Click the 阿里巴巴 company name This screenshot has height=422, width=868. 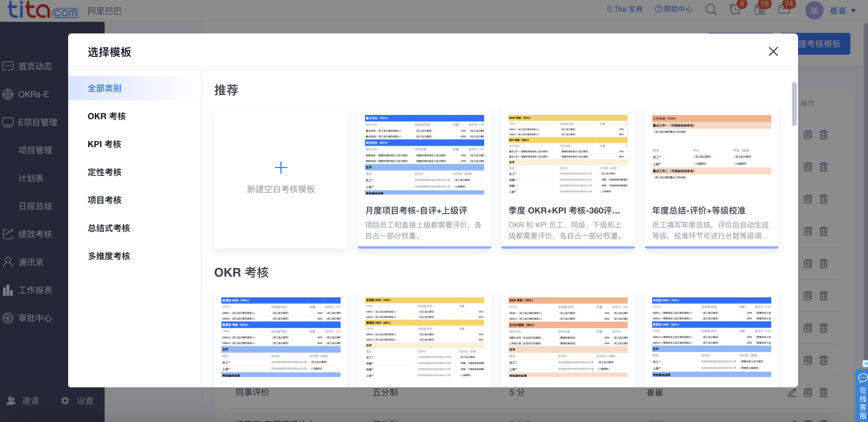tap(104, 11)
